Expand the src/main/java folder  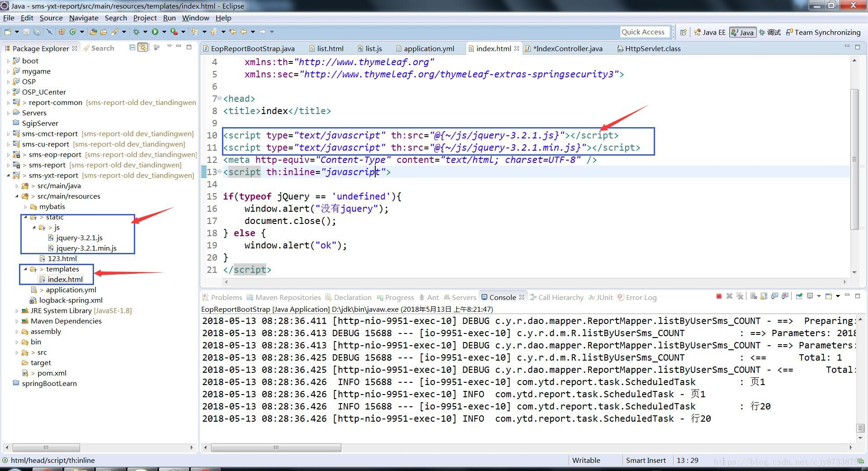17,186
